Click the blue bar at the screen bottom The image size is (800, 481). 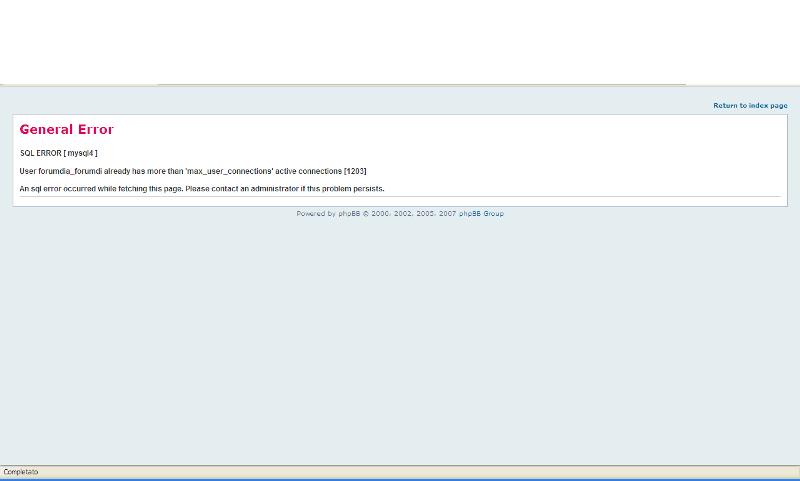(x=400, y=479)
